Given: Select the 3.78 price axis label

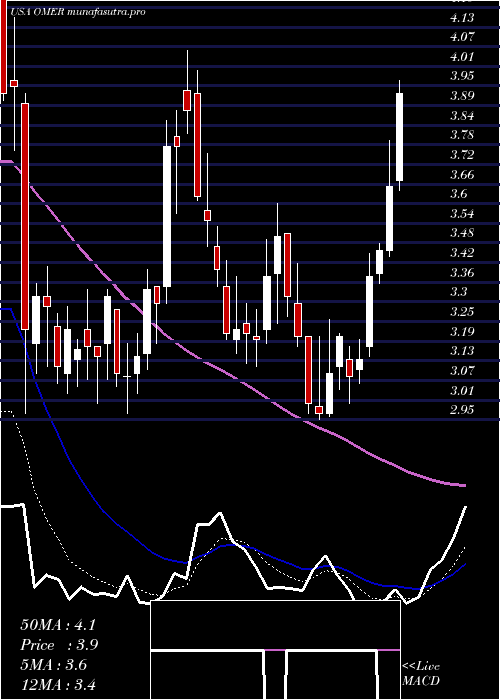Looking at the screenshot, I should click(x=462, y=135).
